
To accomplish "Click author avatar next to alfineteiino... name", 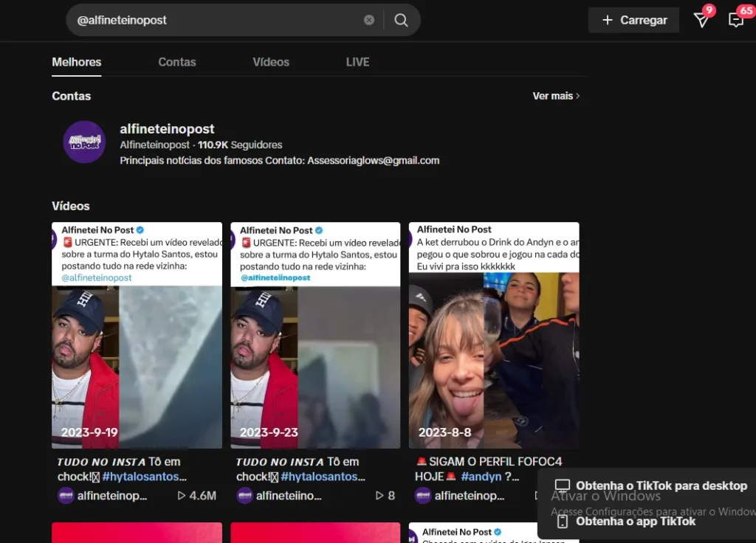I will tap(244, 495).
